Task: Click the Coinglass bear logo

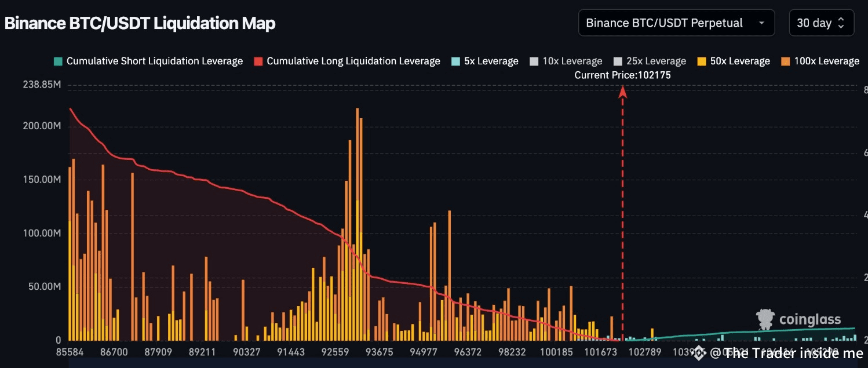Action: [765, 318]
